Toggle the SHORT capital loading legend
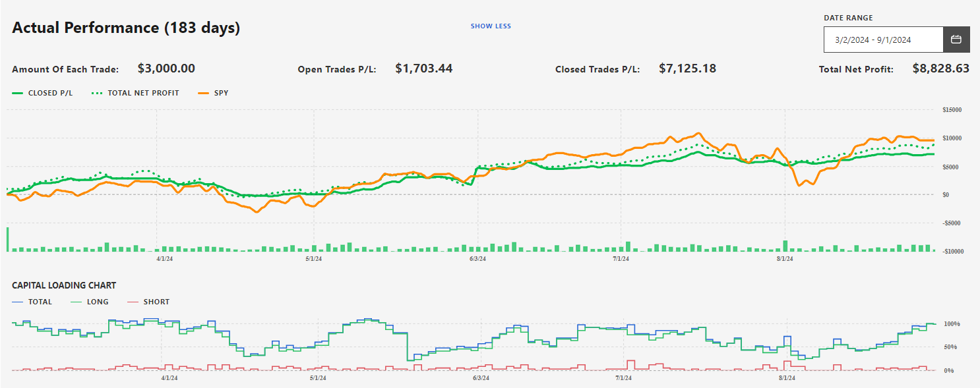 coord(147,302)
